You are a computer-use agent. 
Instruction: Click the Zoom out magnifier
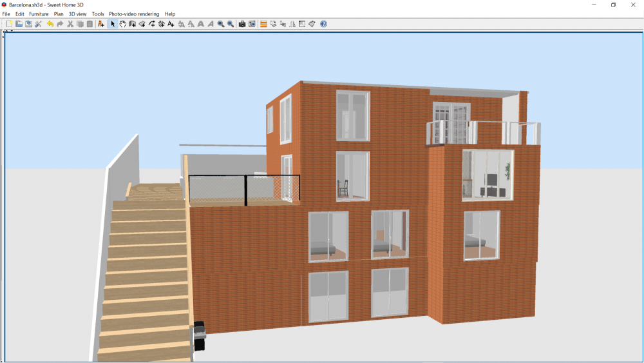(x=230, y=24)
